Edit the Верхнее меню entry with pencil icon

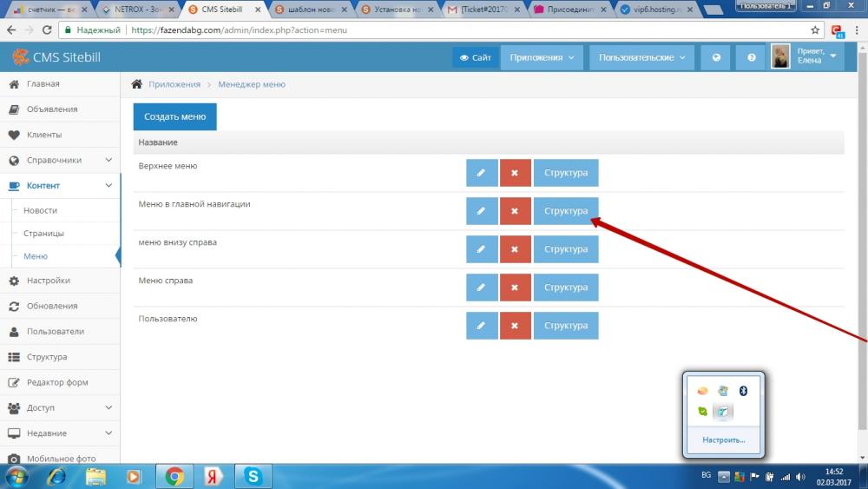tap(482, 173)
